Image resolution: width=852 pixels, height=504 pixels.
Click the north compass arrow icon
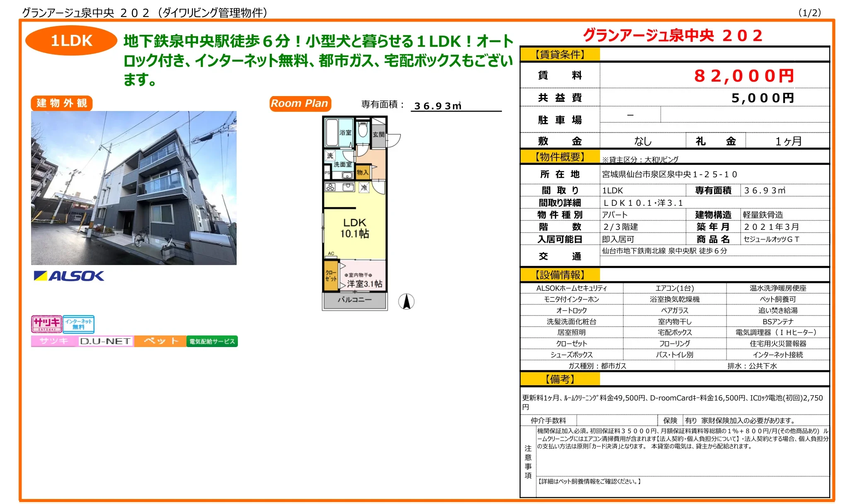[407, 301]
